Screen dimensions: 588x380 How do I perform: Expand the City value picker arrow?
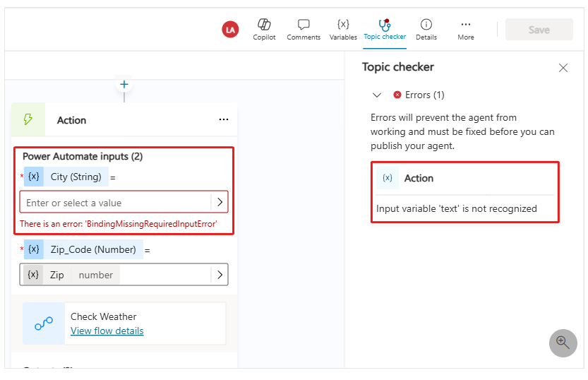(220, 203)
